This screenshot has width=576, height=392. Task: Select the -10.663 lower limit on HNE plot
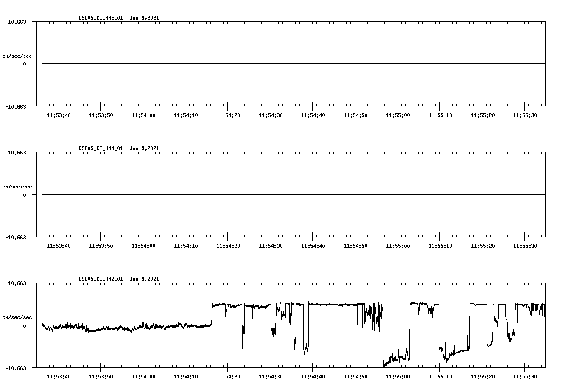point(16,106)
